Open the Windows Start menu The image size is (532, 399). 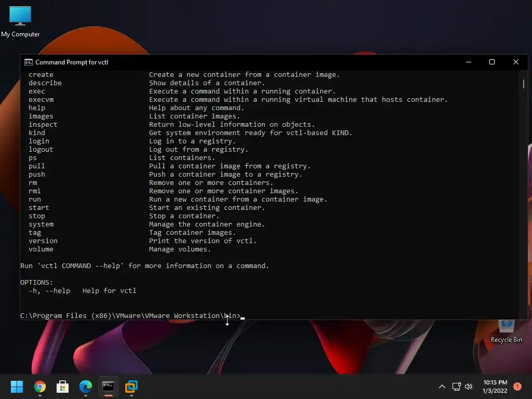17,387
